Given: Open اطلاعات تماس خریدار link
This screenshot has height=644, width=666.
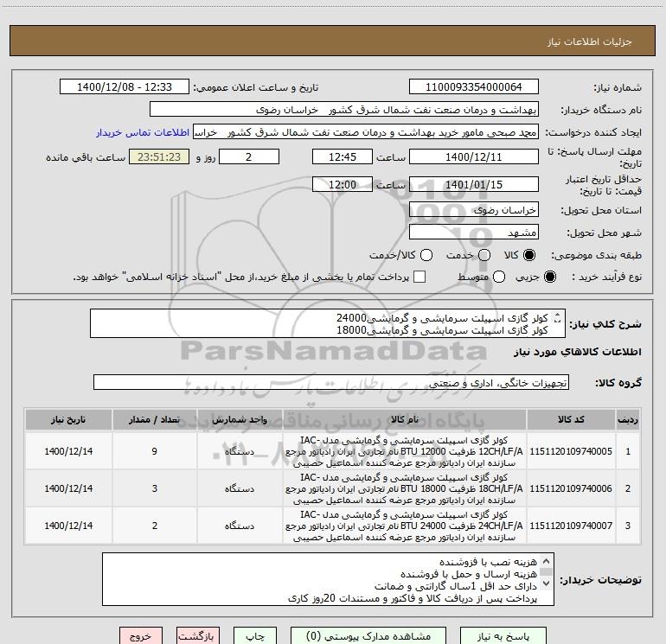Looking at the screenshot, I should [143, 132].
